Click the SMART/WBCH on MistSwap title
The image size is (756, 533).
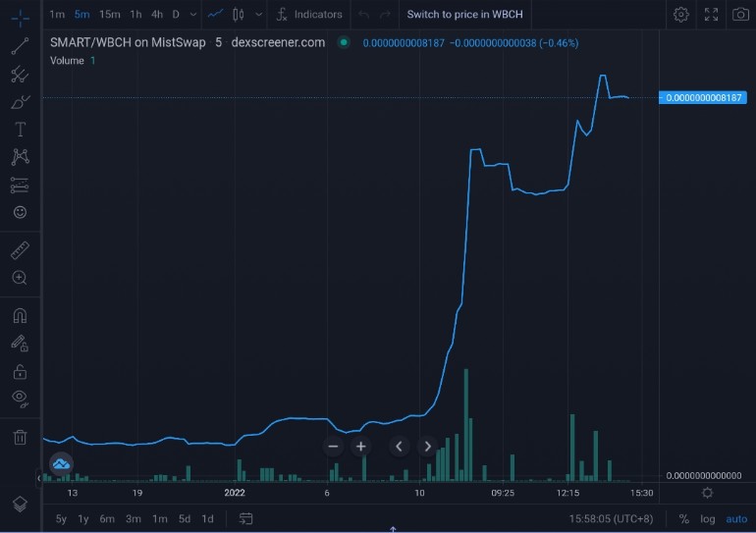tap(128, 42)
